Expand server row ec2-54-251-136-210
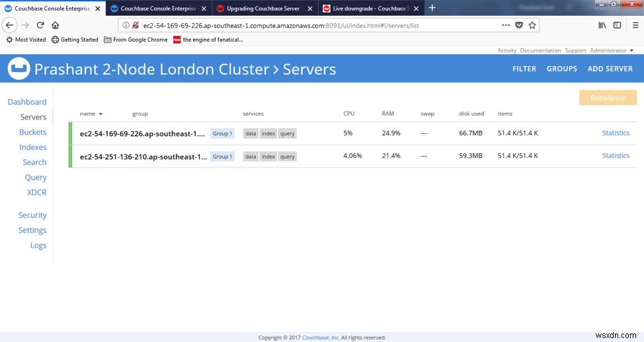The image size is (644, 342). [353, 156]
